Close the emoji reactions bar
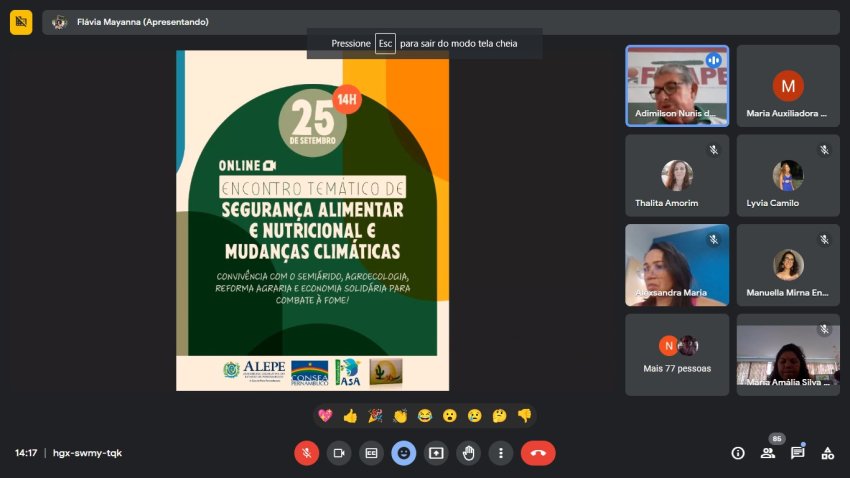This screenshot has height=478, width=850. pos(404,453)
